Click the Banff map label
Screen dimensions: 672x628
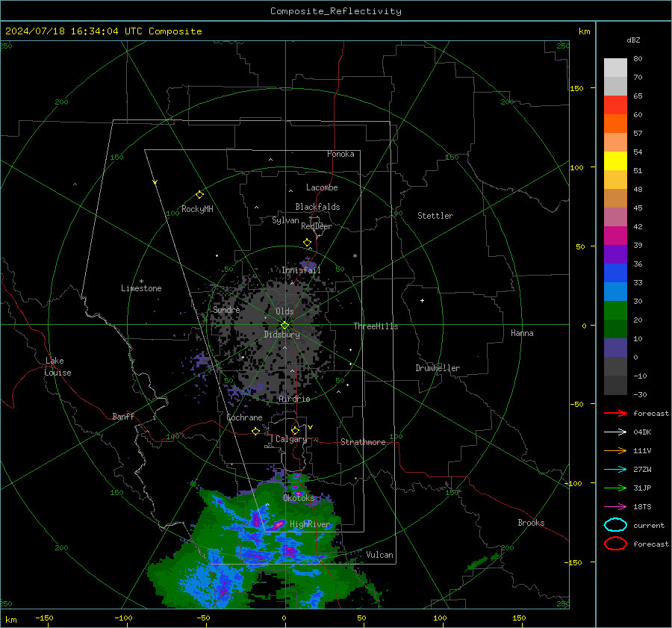click(x=123, y=416)
